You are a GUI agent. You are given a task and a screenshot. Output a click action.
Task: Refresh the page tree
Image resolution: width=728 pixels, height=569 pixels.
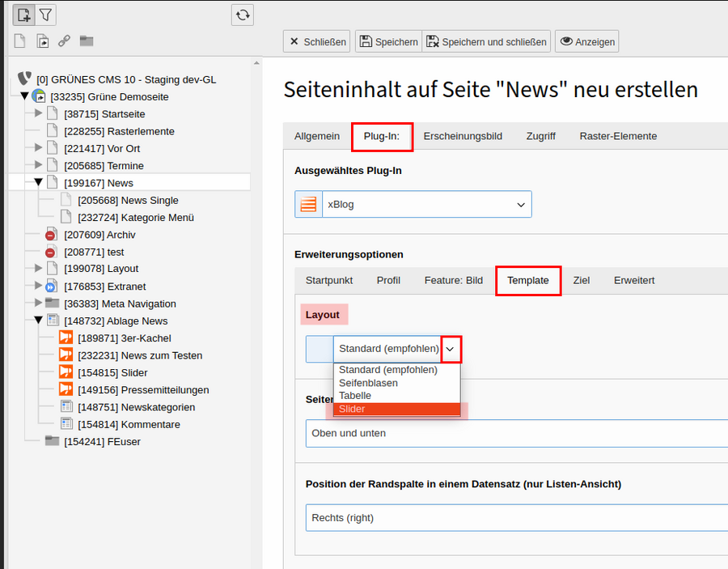[243, 15]
